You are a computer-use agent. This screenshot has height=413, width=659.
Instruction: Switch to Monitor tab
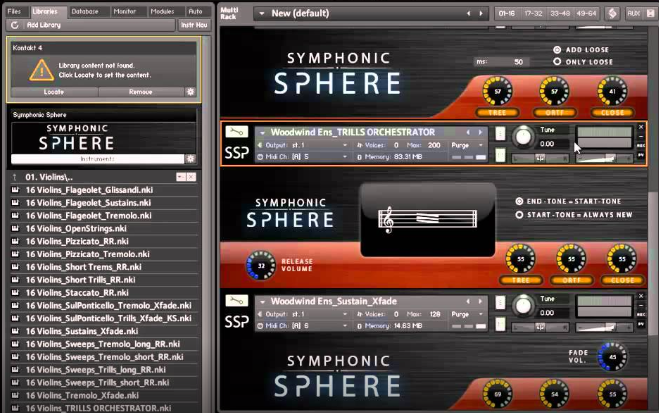125,11
